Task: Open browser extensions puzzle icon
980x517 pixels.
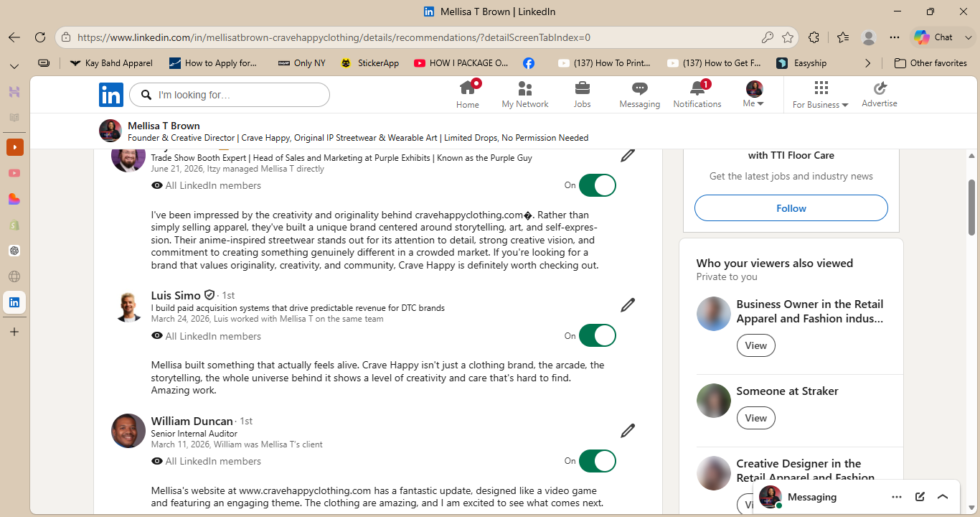Action: [x=814, y=37]
